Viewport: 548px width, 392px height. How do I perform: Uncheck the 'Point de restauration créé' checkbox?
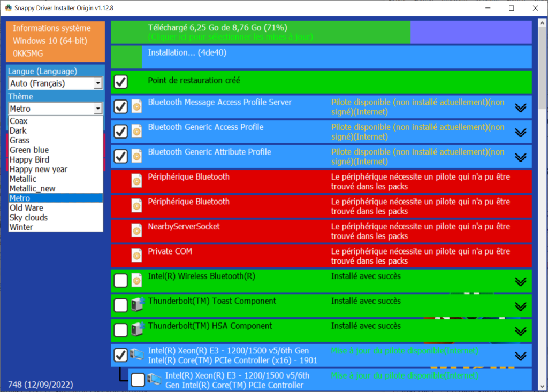pos(121,82)
